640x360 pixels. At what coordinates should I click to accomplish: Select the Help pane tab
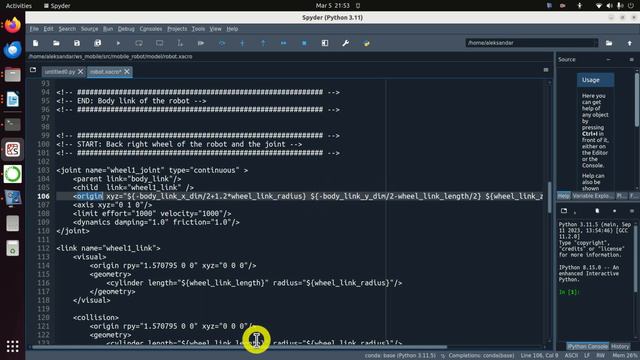click(564, 196)
